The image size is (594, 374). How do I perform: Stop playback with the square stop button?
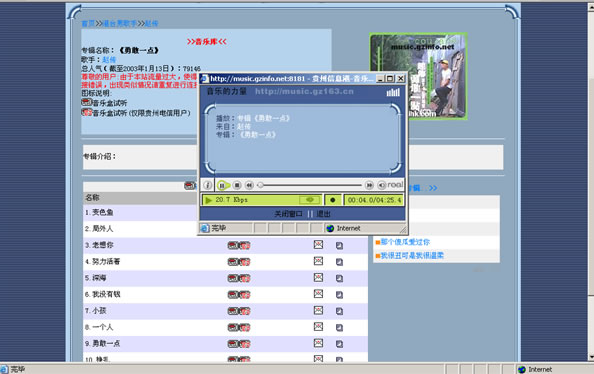[x=237, y=185]
